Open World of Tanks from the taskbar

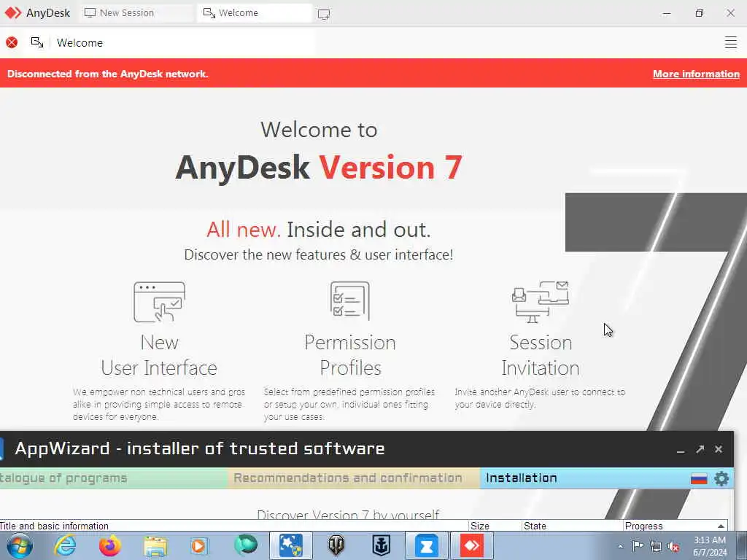click(336, 545)
